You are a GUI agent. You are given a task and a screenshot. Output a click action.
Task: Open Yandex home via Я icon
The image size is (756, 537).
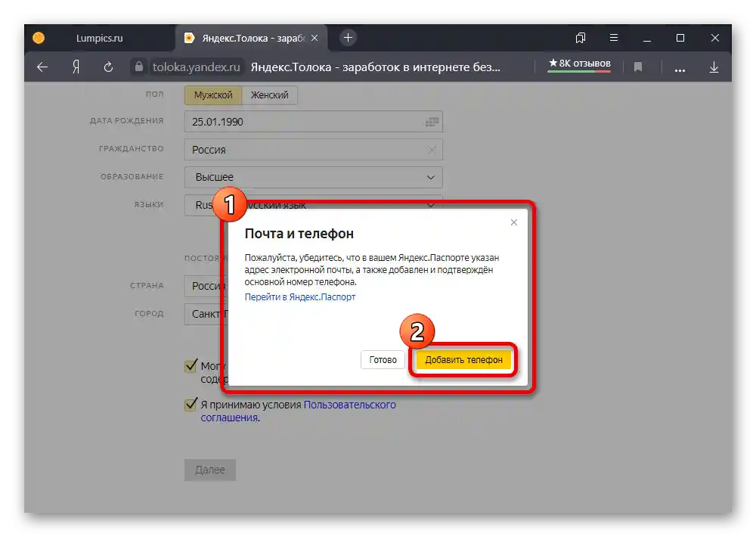click(76, 67)
